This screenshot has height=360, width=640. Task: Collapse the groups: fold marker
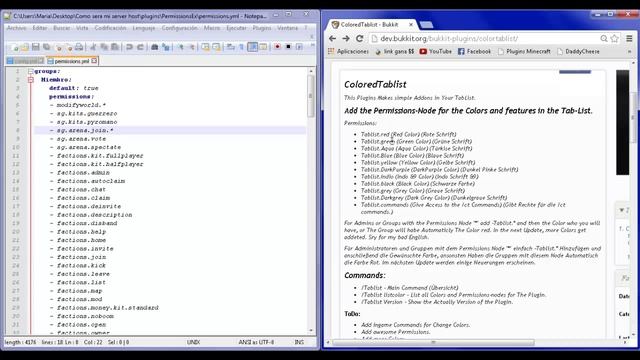(31, 71)
